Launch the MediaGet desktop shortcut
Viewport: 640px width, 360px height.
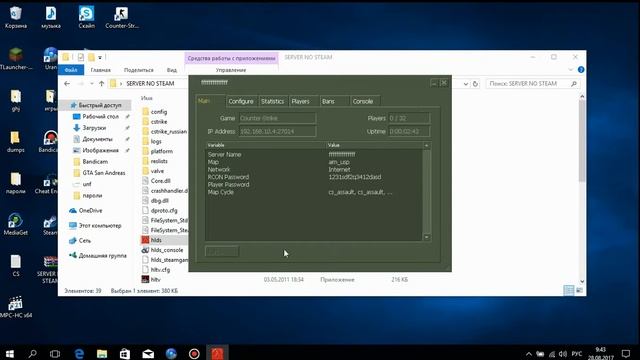[x=16, y=224]
